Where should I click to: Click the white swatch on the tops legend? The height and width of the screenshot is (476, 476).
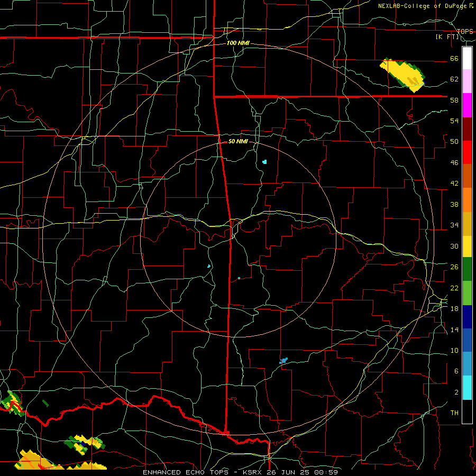[x=467, y=58]
